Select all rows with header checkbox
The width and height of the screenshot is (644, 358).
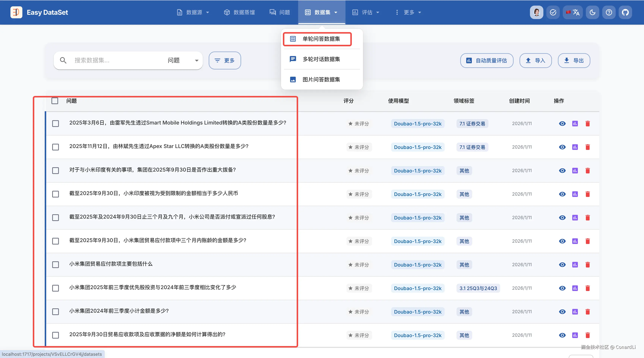55,101
